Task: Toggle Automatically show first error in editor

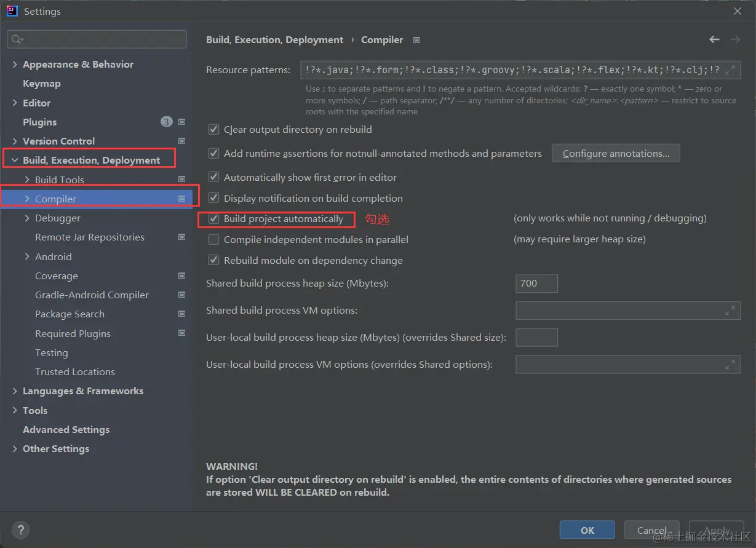Action: pos(213,177)
